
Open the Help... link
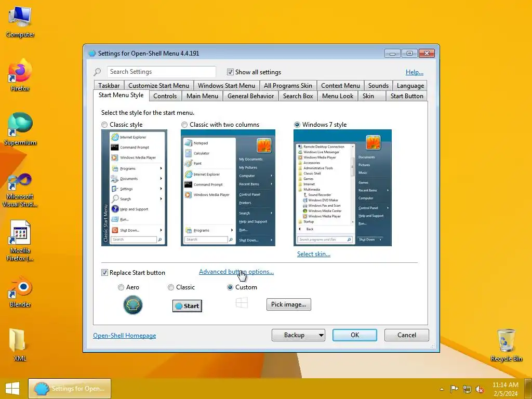[x=414, y=72]
